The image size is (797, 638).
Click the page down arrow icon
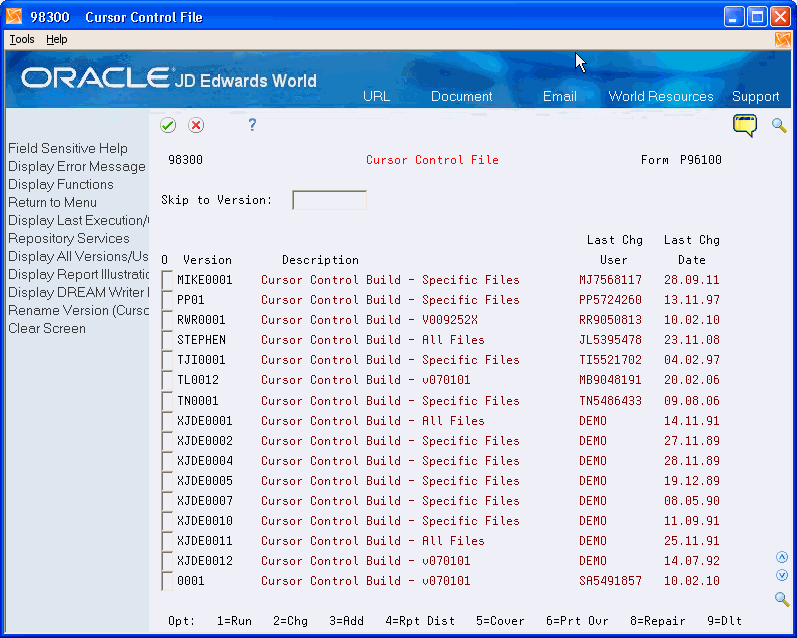(782, 575)
